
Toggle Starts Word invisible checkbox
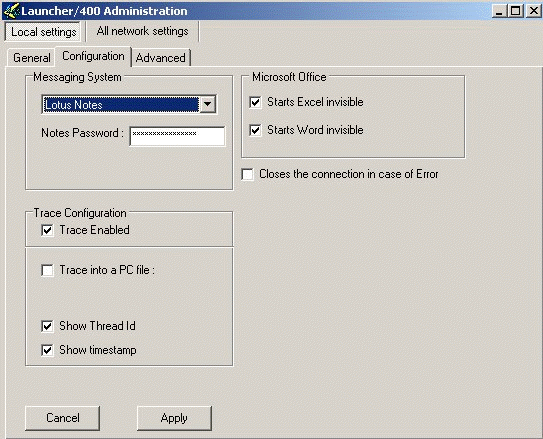pos(255,130)
